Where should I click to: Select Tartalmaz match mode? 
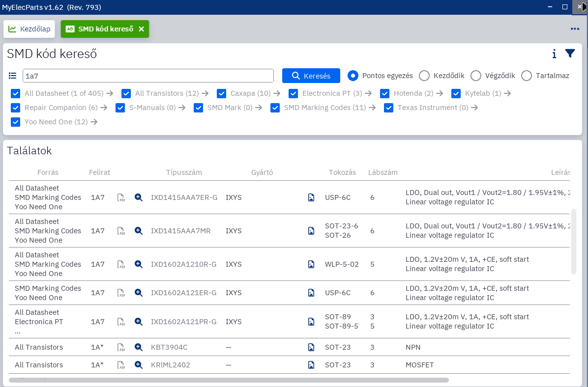[x=527, y=76]
